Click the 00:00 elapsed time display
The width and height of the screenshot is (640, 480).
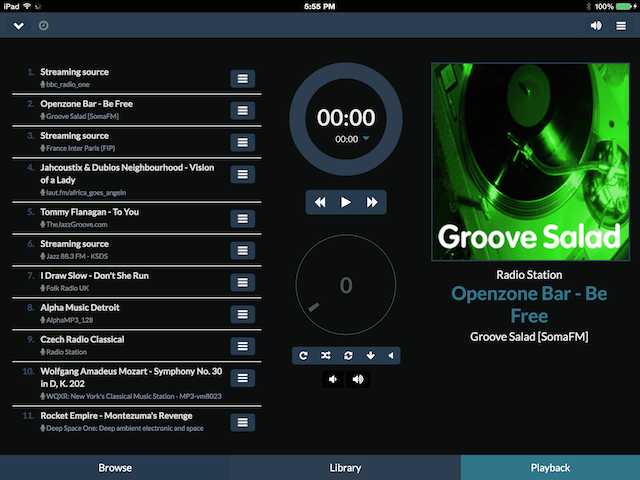pos(346,118)
